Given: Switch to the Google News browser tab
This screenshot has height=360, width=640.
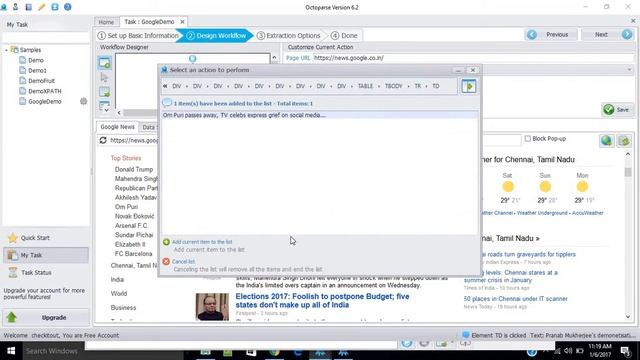Looking at the screenshot, I should 117,127.
